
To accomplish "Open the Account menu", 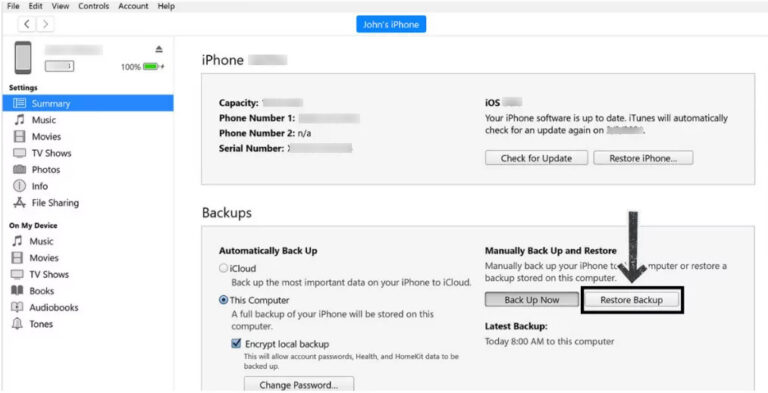I will [x=133, y=6].
